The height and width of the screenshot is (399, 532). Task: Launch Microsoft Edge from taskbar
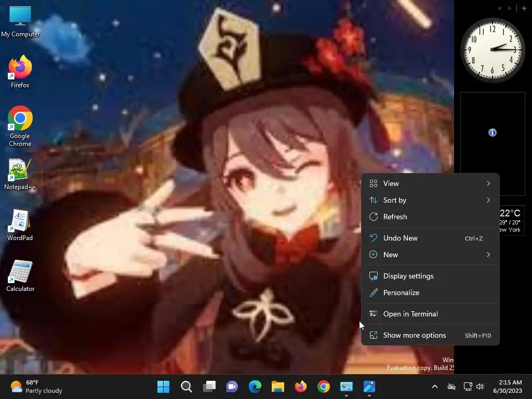255,387
